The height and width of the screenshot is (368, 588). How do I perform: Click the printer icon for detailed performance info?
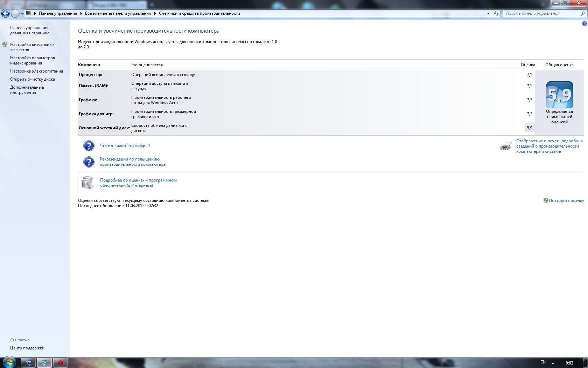tap(505, 146)
